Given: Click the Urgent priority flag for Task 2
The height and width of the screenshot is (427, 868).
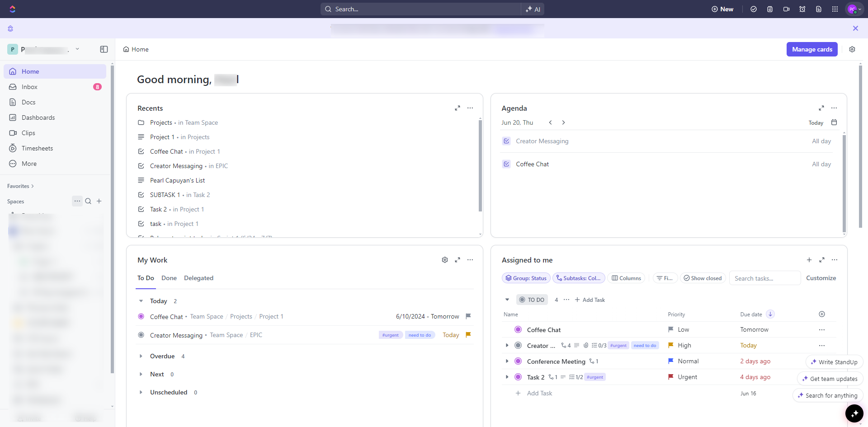Looking at the screenshot, I should pos(671,377).
